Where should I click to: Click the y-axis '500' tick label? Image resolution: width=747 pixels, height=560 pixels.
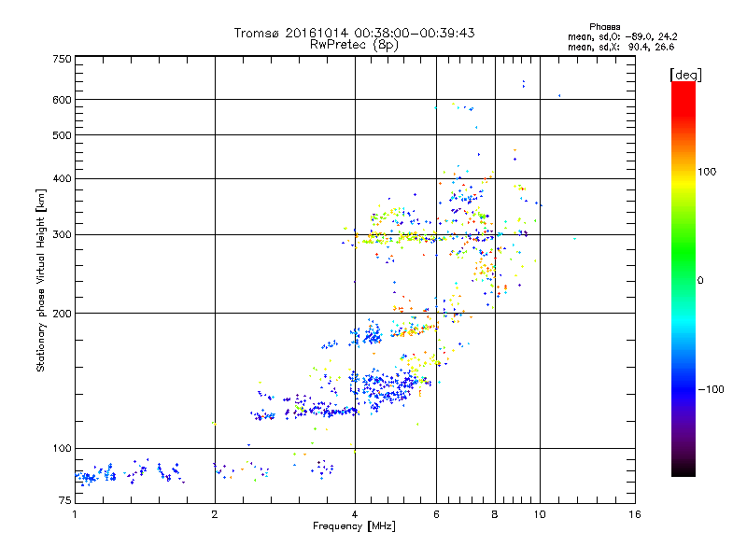[63, 135]
